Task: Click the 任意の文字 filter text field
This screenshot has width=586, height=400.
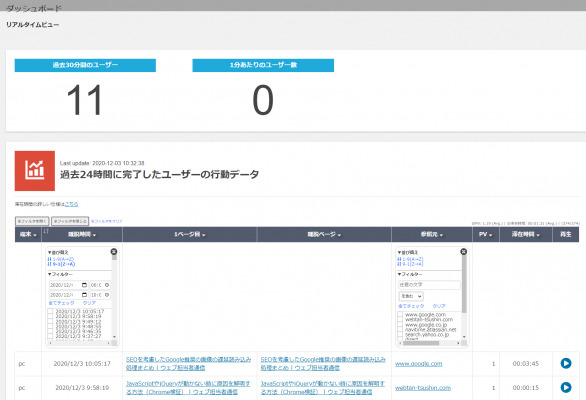Action: pyautogui.click(x=429, y=285)
